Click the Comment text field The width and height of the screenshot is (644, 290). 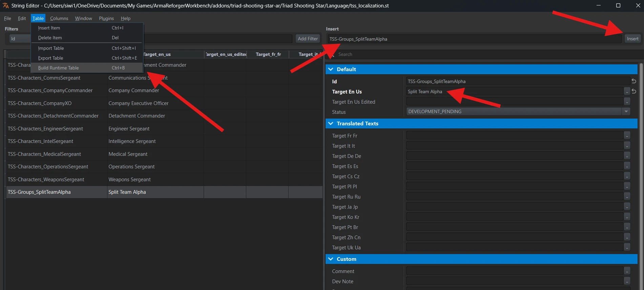click(x=515, y=271)
